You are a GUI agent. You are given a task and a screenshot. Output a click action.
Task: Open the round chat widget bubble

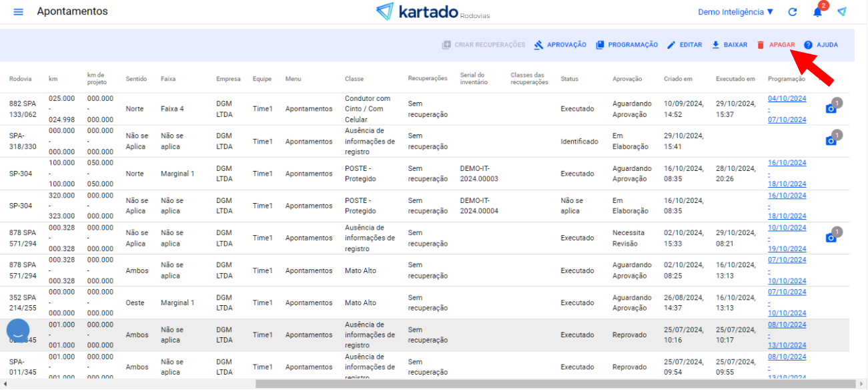pyautogui.click(x=18, y=331)
